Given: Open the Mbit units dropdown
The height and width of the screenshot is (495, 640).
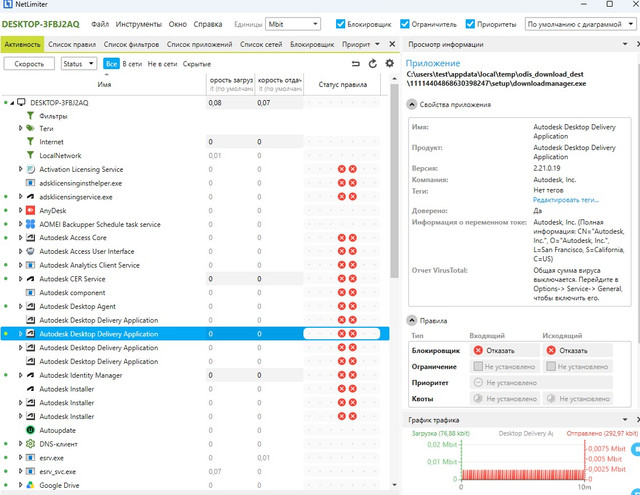Looking at the screenshot, I should point(293,24).
